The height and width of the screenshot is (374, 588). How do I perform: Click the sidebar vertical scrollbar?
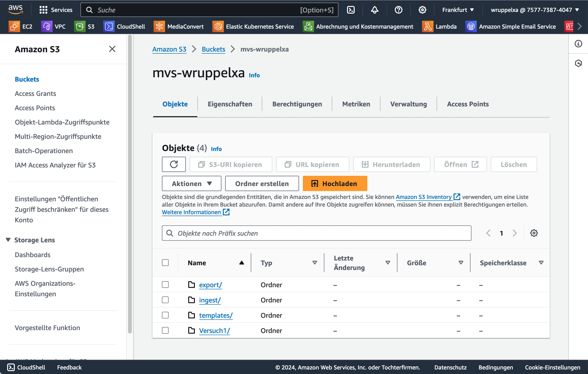click(130, 184)
